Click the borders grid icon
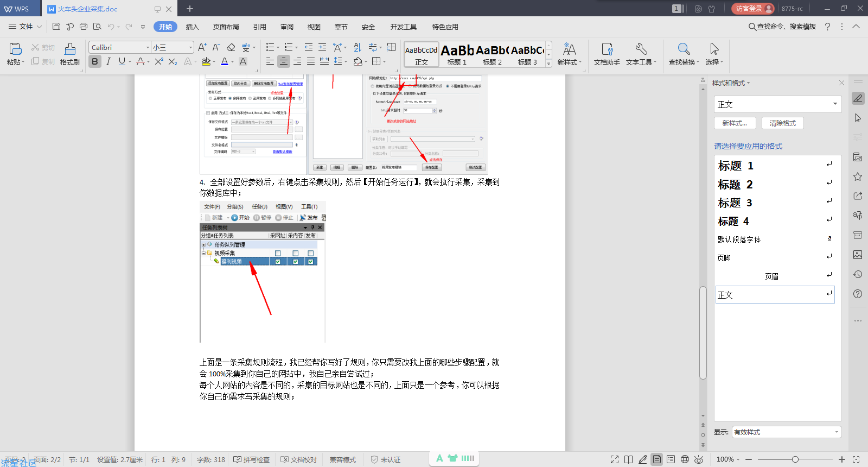 pyautogui.click(x=376, y=61)
